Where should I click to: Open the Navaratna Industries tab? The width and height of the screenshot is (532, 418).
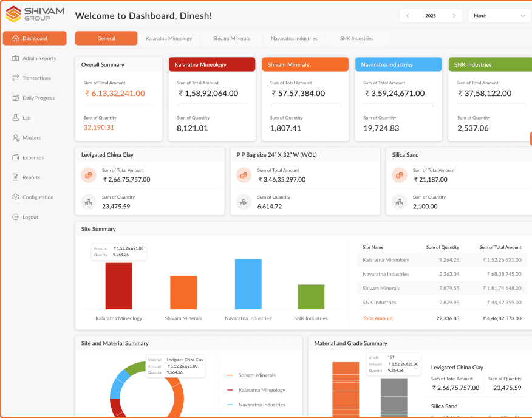[294, 38]
